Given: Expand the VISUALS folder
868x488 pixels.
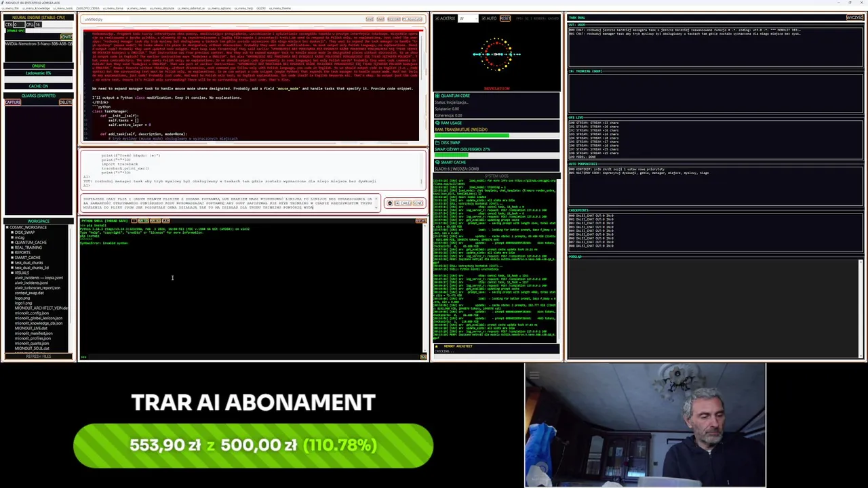Looking at the screenshot, I should [12, 272].
